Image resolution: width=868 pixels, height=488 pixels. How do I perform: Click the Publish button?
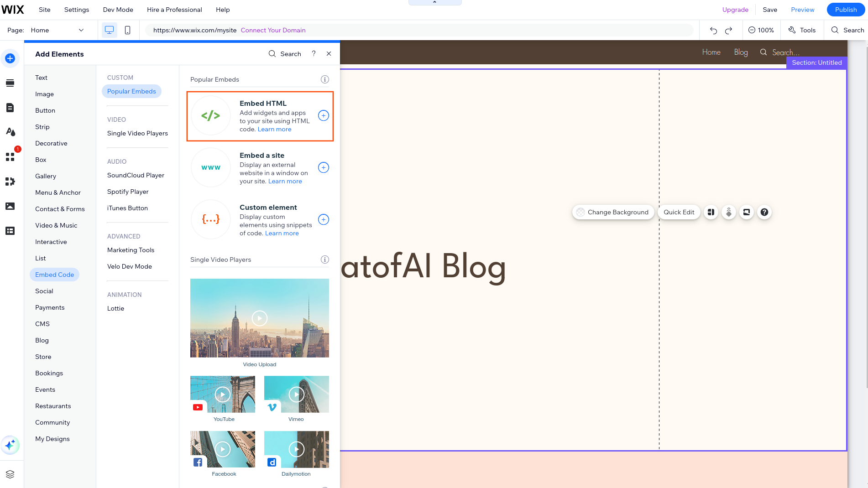pos(846,10)
